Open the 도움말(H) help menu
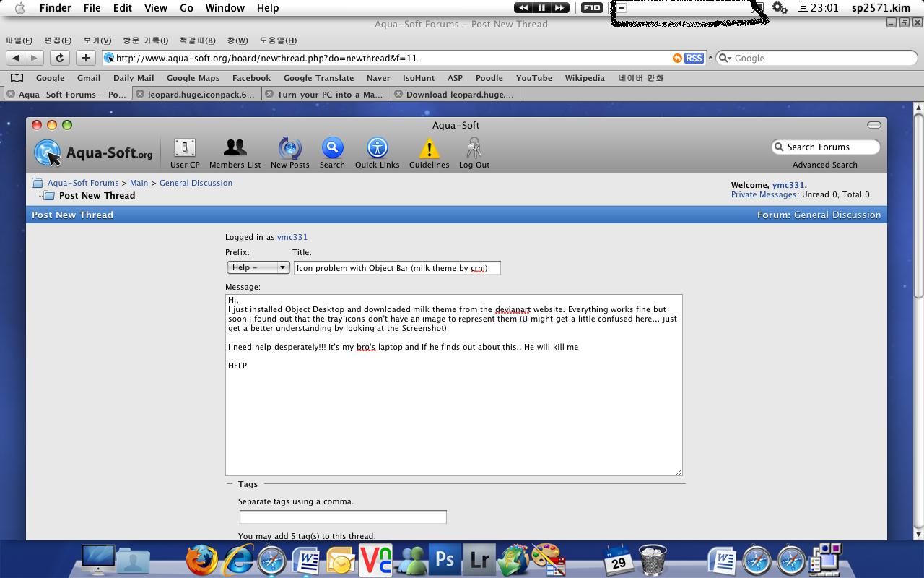Image resolution: width=924 pixels, height=578 pixels. 278,40
